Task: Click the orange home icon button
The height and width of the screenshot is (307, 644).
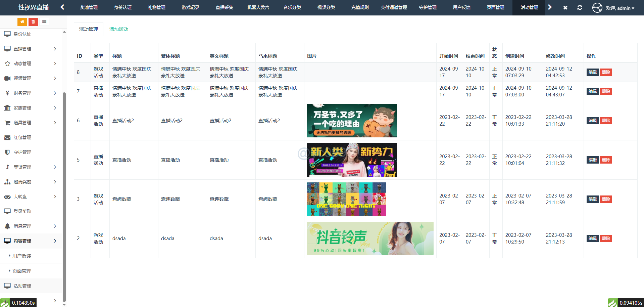Action: [22, 22]
